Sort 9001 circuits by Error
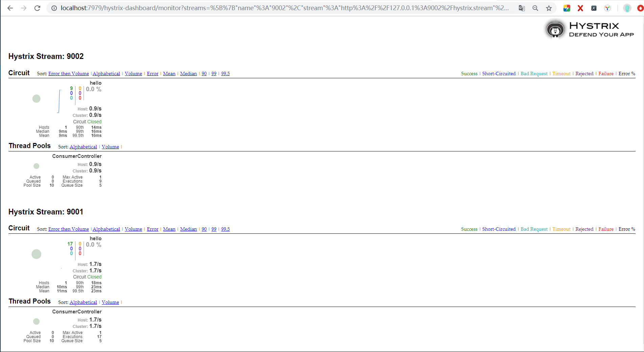The height and width of the screenshot is (352, 644). click(153, 229)
